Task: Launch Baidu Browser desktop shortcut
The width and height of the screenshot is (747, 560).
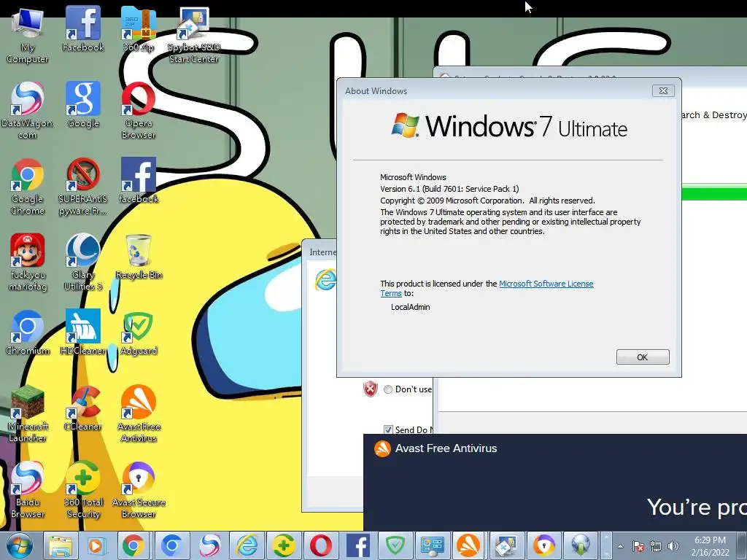Action: pos(27,490)
